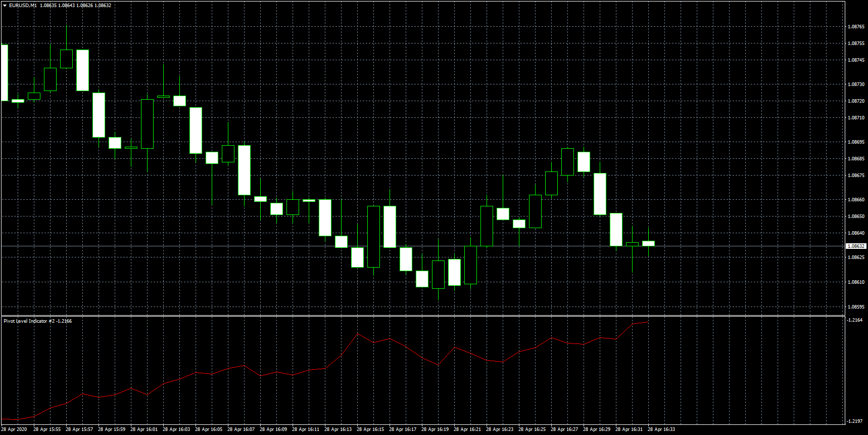The image size is (868, 435).
Task: Click the 28 Apr 2020 date label
Action: coord(14,429)
